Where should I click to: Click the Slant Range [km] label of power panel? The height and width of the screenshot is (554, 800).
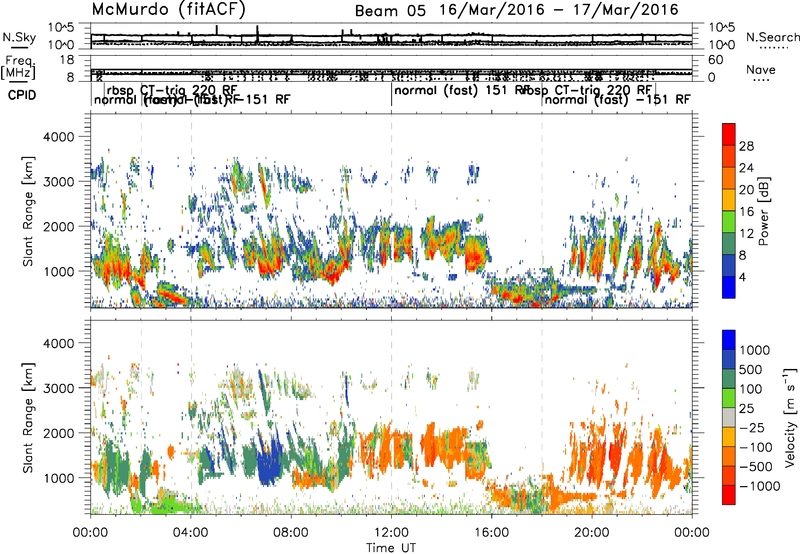pyautogui.click(x=28, y=212)
